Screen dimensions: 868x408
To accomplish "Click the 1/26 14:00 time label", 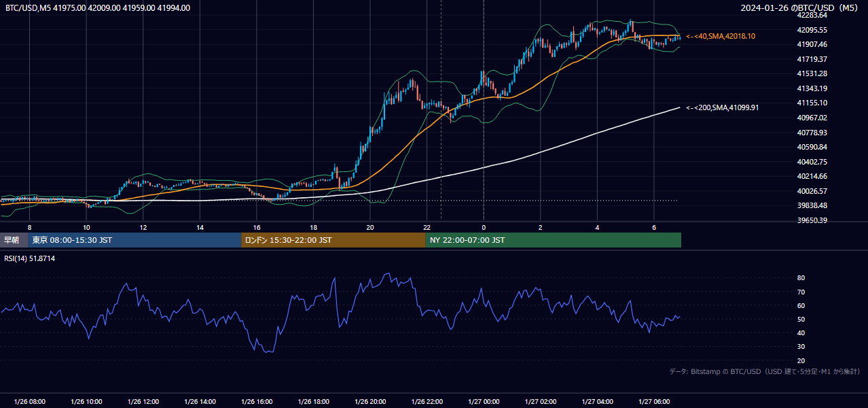I will [200, 402].
